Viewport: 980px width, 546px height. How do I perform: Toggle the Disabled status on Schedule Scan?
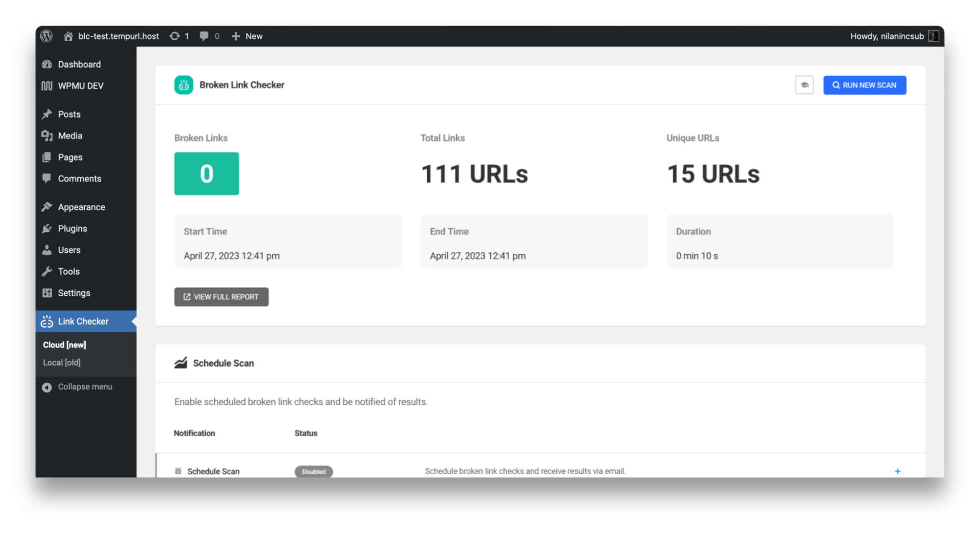pyautogui.click(x=313, y=471)
